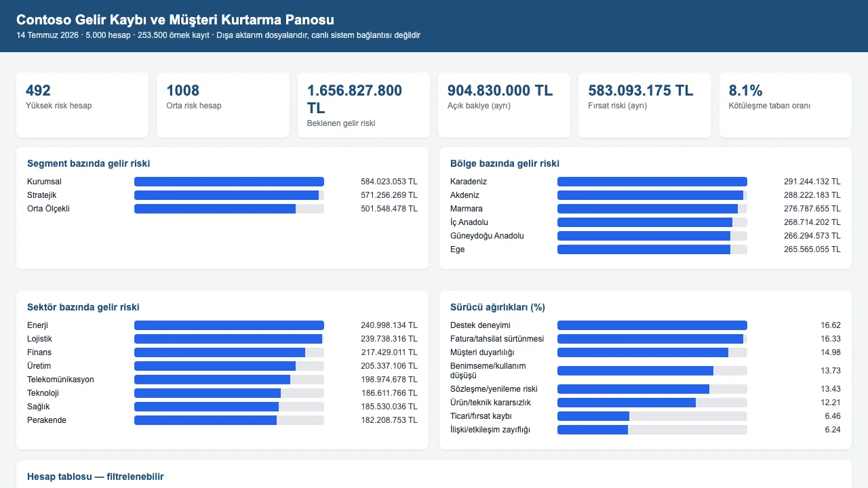
Task: Click the Hesap tablosu — filtrelenebilir heading
Action: click(x=95, y=476)
